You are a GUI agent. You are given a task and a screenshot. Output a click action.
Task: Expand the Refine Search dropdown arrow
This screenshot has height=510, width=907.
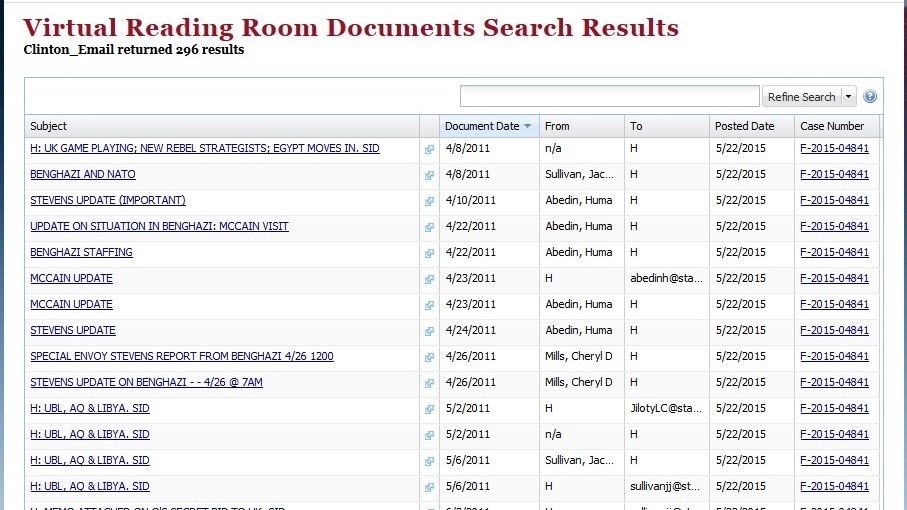(849, 97)
